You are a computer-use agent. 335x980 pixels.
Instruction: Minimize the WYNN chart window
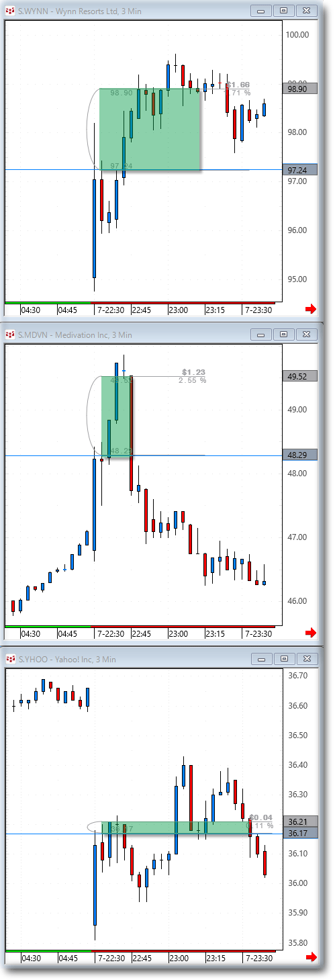point(262,10)
